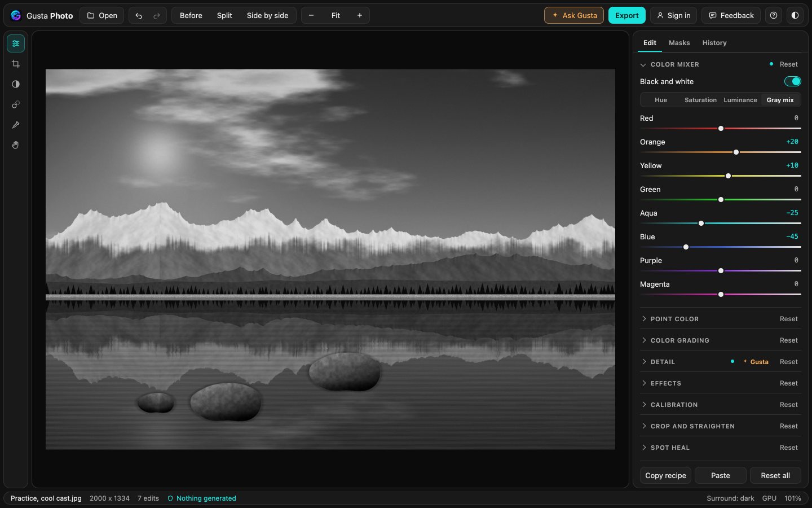The image size is (812, 508).
Task: Turn off Black and white switch
Action: coord(792,81)
